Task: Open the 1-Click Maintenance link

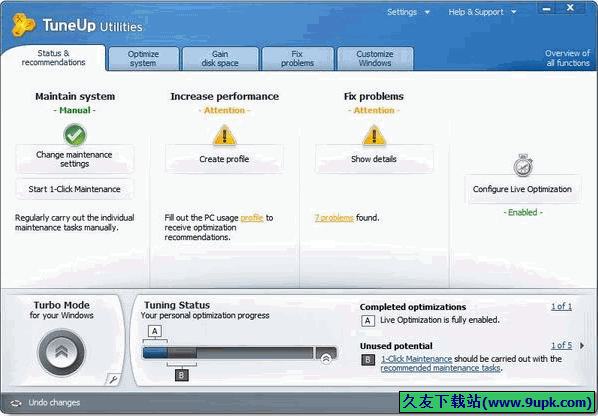Action: tap(416, 359)
